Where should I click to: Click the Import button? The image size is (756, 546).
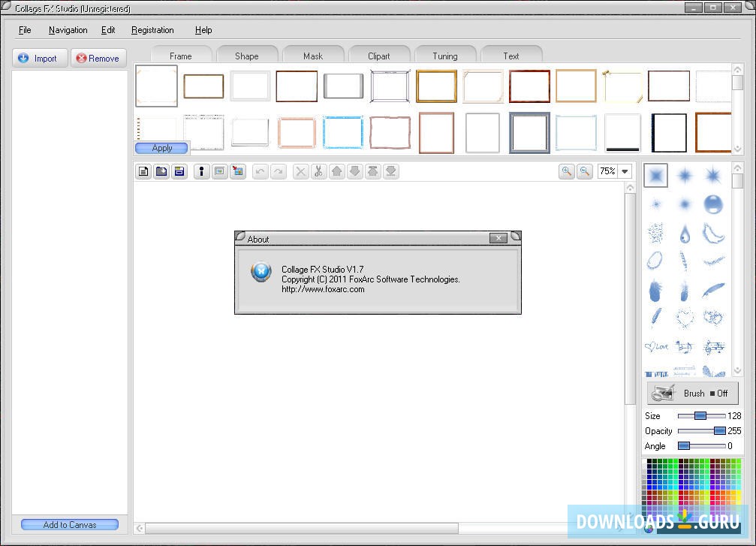(x=40, y=58)
